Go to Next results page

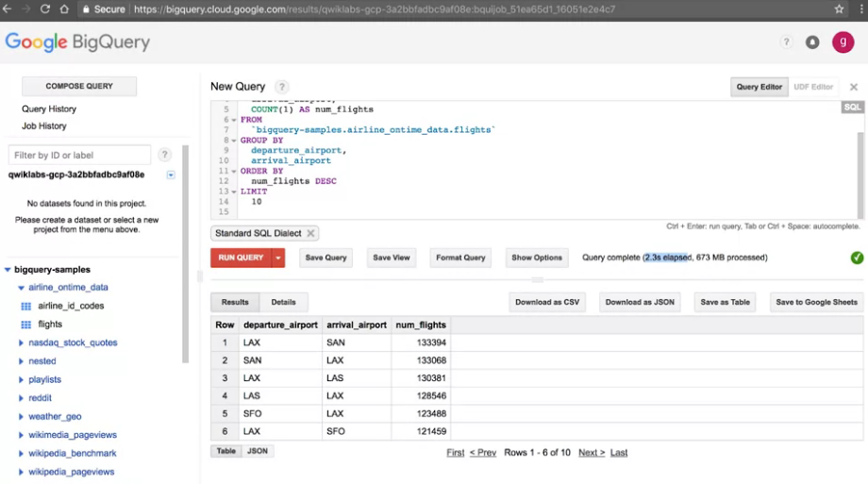click(x=592, y=453)
